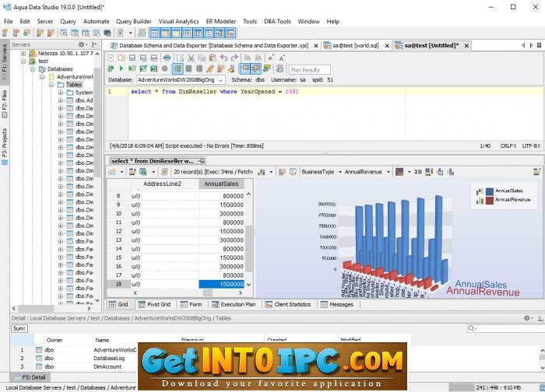The image size is (545, 392).
Task: Click the Stop execution (gray circle) icon
Action: coord(165,68)
